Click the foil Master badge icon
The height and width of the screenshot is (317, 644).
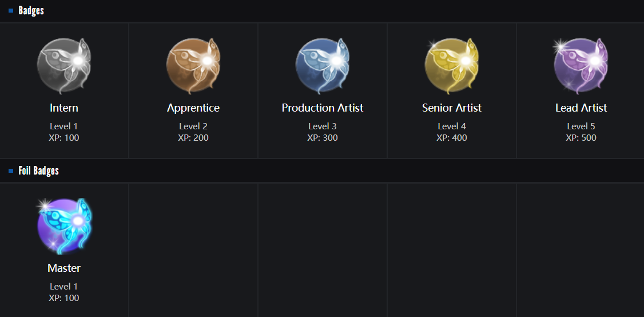pyautogui.click(x=64, y=225)
